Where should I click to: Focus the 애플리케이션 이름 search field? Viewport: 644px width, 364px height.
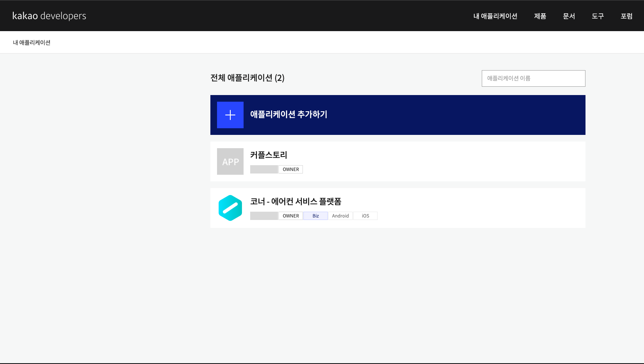coord(534,78)
